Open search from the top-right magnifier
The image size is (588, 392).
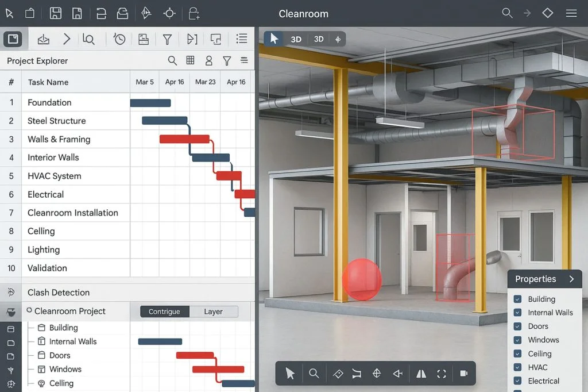507,13
